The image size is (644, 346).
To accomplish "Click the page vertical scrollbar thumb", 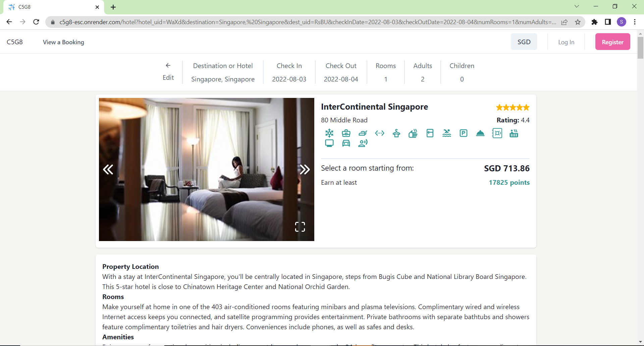I will [x=640, y=48].
